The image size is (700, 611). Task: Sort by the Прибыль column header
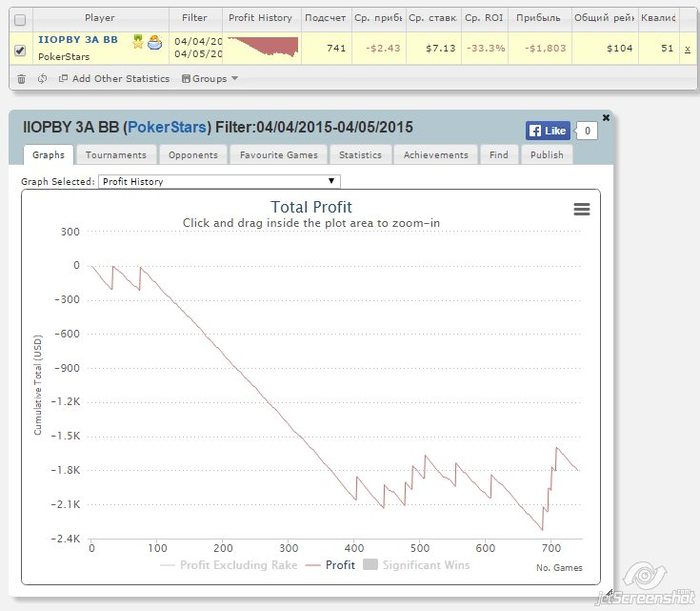click(538, 18)
